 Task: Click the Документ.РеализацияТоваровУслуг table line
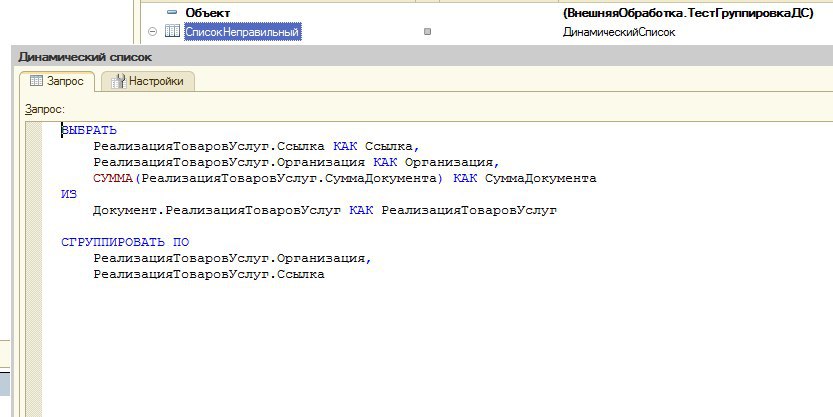point(325,210)
